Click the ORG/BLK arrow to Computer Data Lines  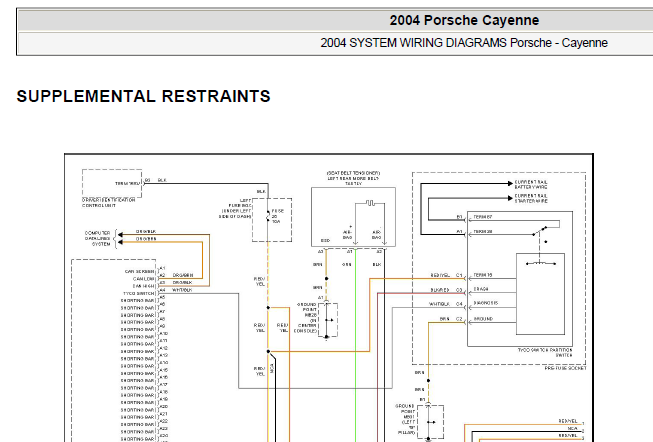point(120,235)
